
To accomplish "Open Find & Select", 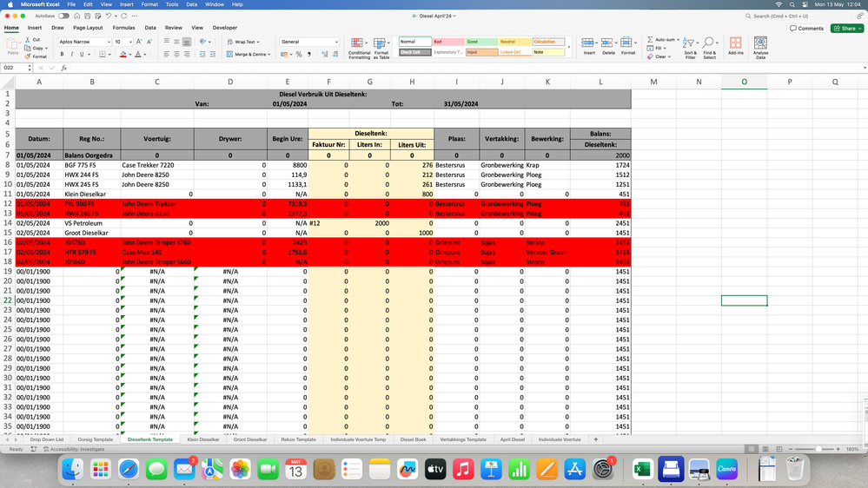I will pyautogui.click(x=709, y=49).
